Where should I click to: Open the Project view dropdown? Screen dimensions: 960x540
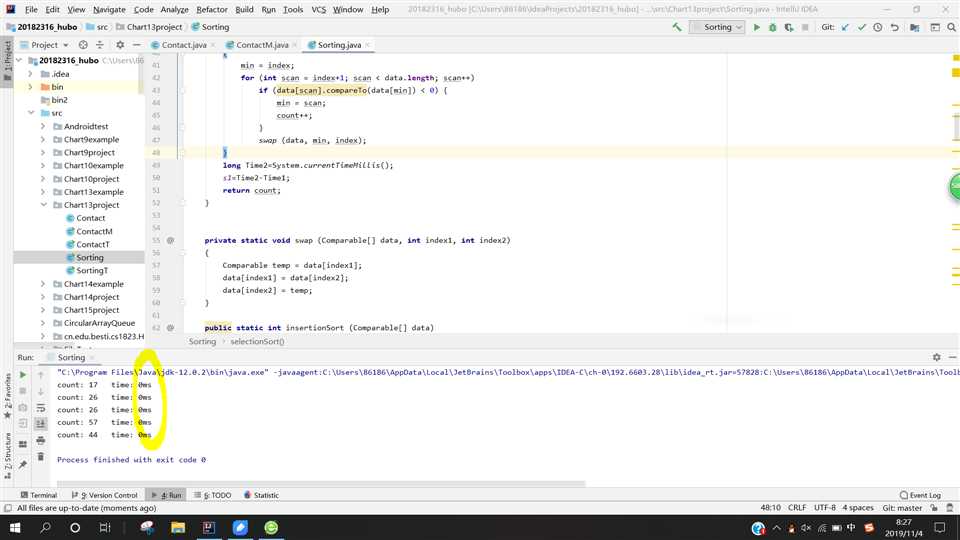tap(50, 45)
